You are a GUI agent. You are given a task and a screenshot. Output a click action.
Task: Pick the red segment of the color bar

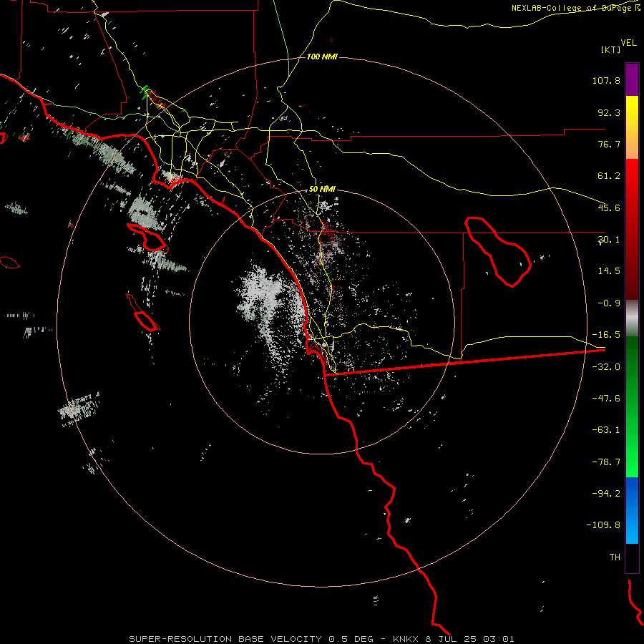(632, 229)
